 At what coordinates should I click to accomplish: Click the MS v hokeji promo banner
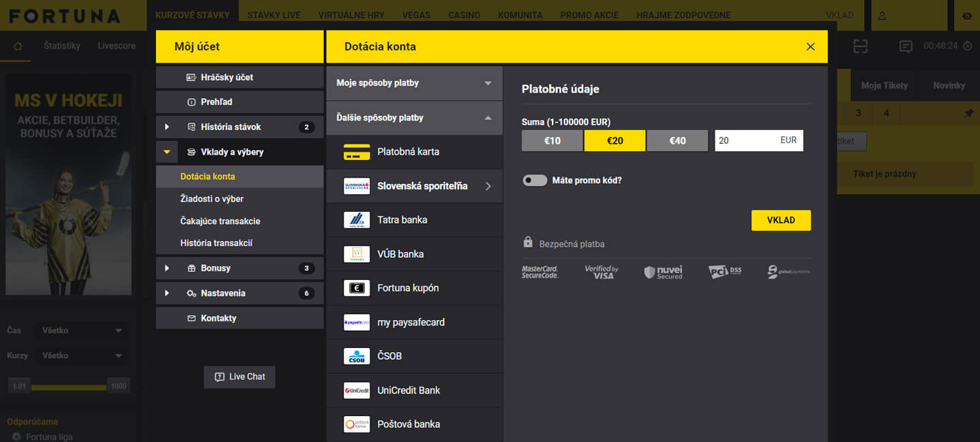pos(69,184)
